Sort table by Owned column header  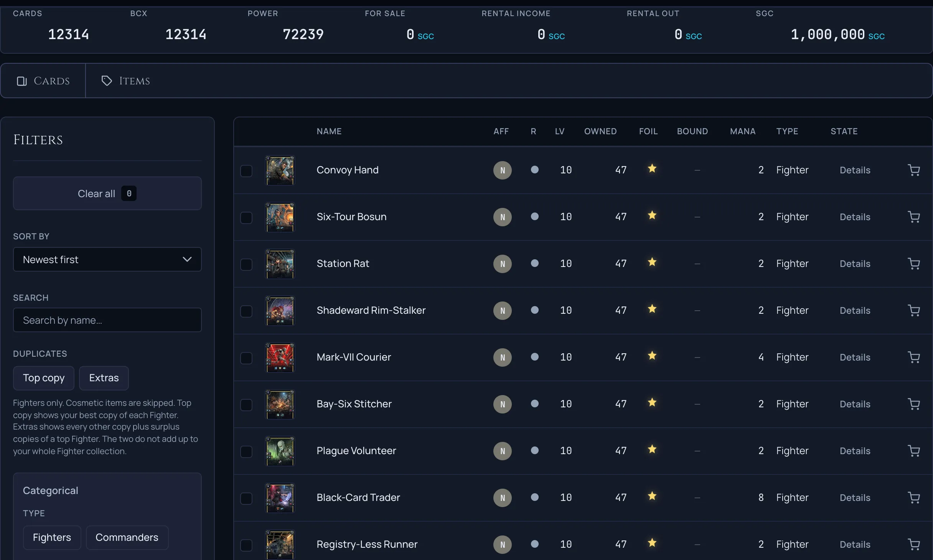click(x=600, y=131)
